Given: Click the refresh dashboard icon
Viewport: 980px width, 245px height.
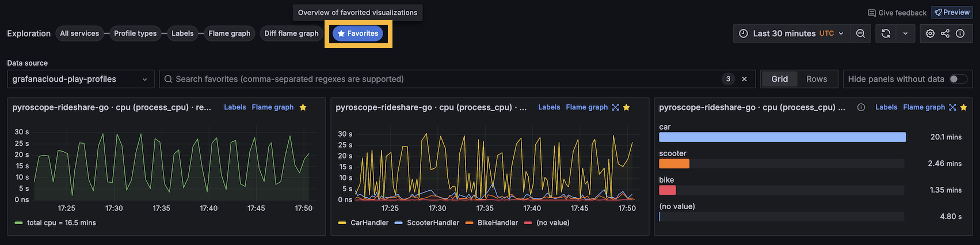Looking at the screenshot, I should click(886, 33).
